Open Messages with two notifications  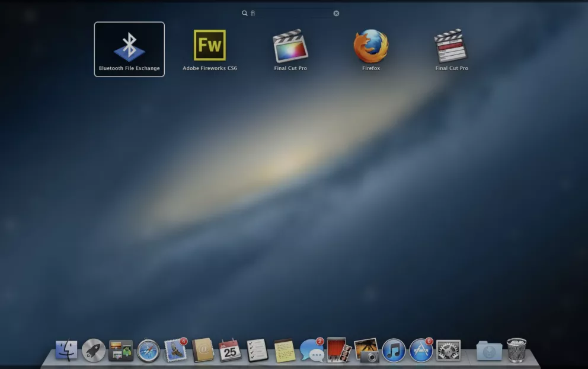coord(312,350)
